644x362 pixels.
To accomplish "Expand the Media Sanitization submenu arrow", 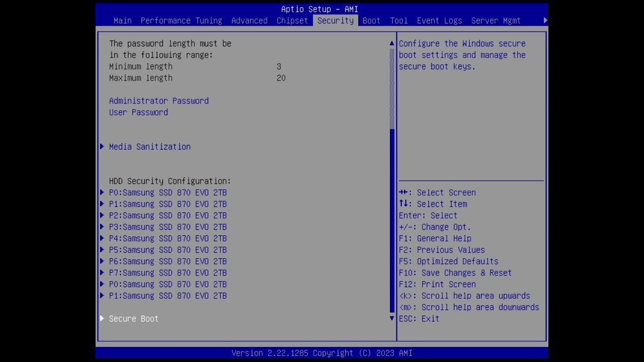I will click(102, 147).
